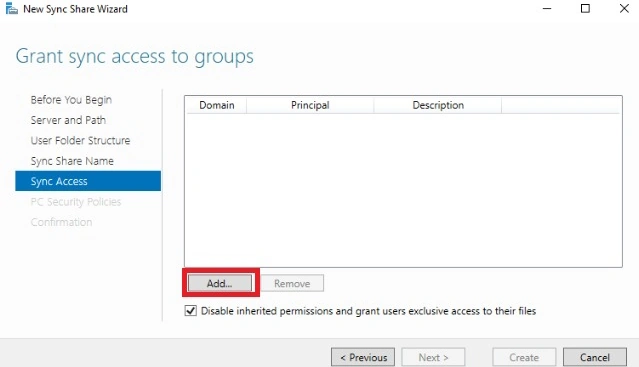Image resolution: width=639 pixels, height=367 pixels.
Task: Sort by the Description column header
Action: tap(438, 105)
